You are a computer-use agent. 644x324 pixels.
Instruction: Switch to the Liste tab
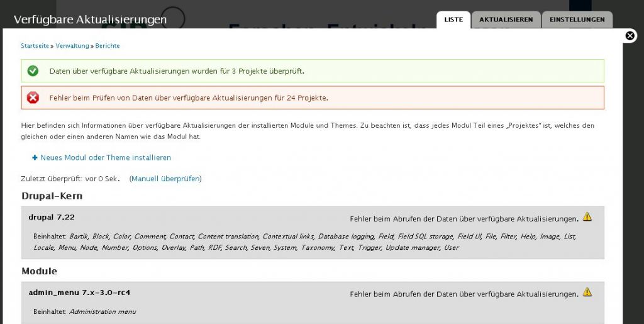coord(453,20)
